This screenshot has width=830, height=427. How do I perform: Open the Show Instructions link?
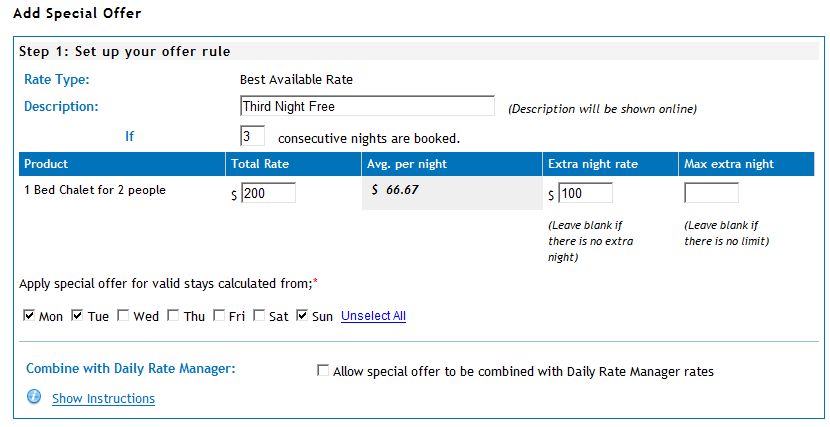(x=103, y=398)
